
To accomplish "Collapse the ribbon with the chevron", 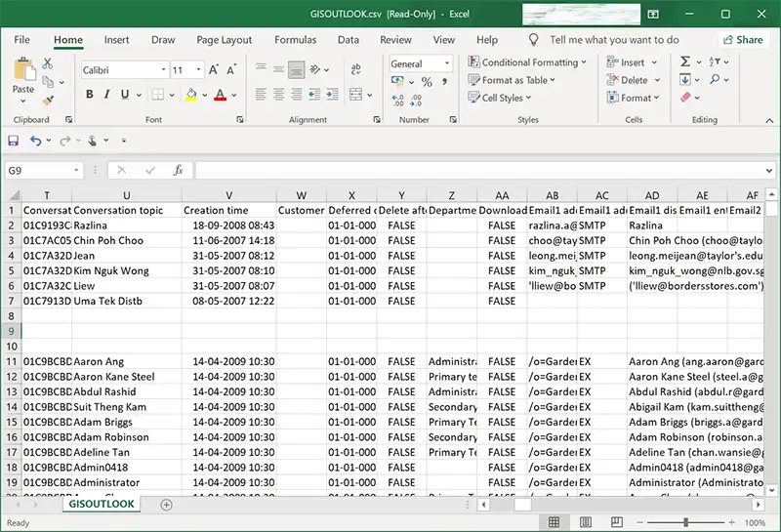I will 769,120.
